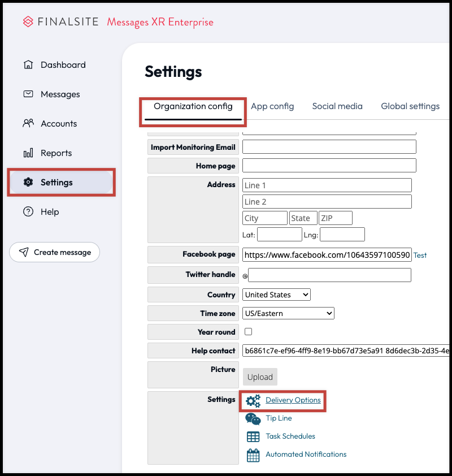This screenshot has width=452, height=476.
Task: Click the Finalsite logo
Action: (x=28, y=21)
